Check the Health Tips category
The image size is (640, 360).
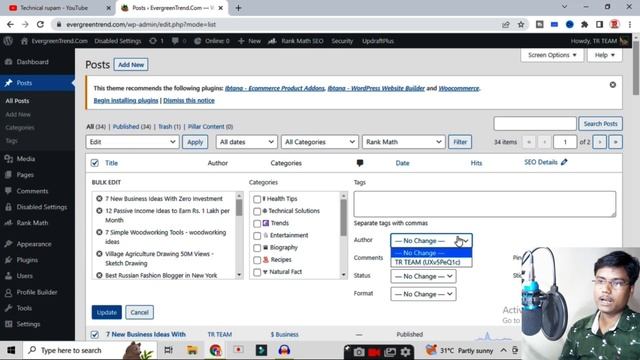coord(257,199)
